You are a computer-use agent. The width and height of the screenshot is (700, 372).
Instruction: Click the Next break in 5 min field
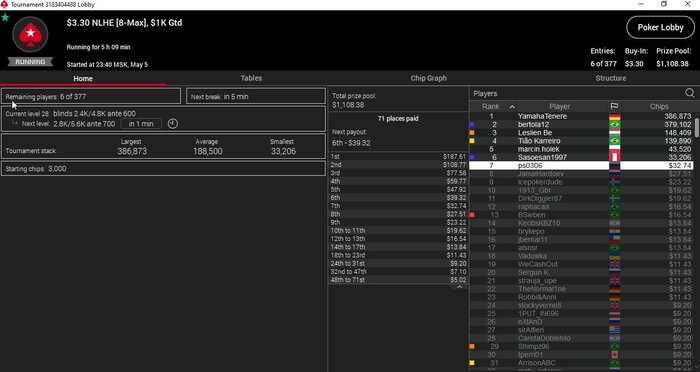pos(256,96)
